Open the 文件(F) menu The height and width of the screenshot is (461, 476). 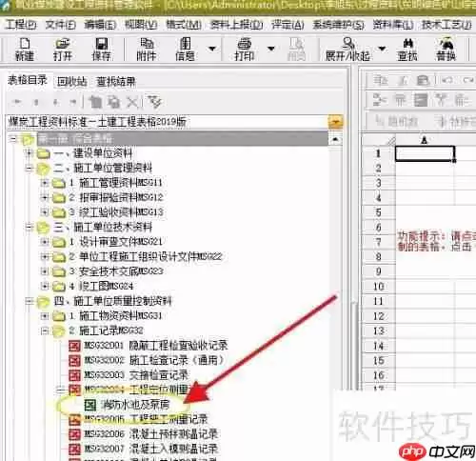point(60,25)
